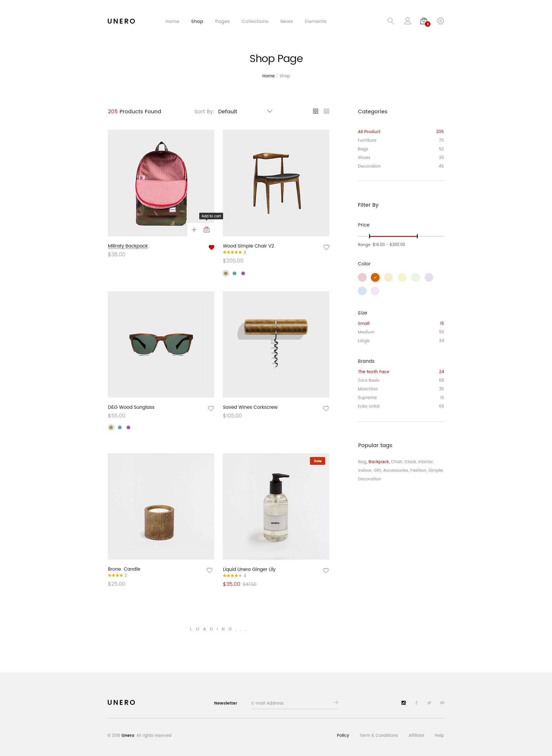Expand the Sort By Default dropdown
Viewport: 552px width, 756px height.
click(x=245, y=111)
